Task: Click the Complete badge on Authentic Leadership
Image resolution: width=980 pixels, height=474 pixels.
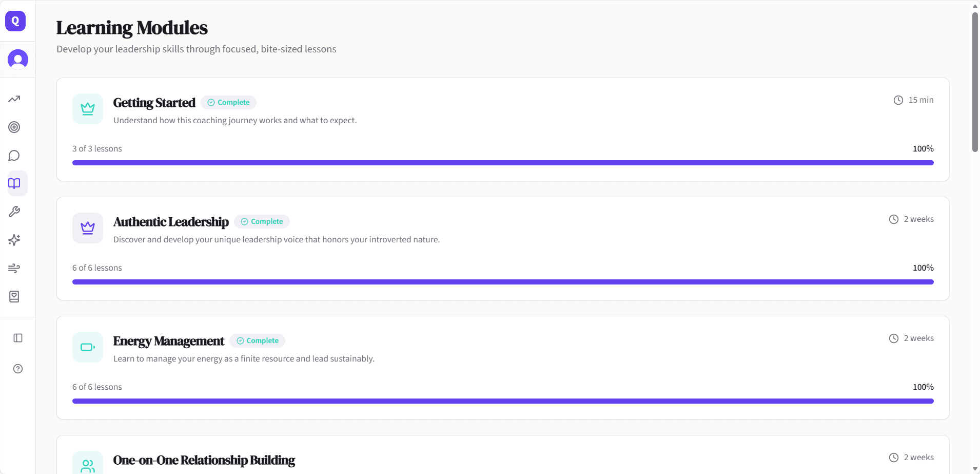Action: 262,221
